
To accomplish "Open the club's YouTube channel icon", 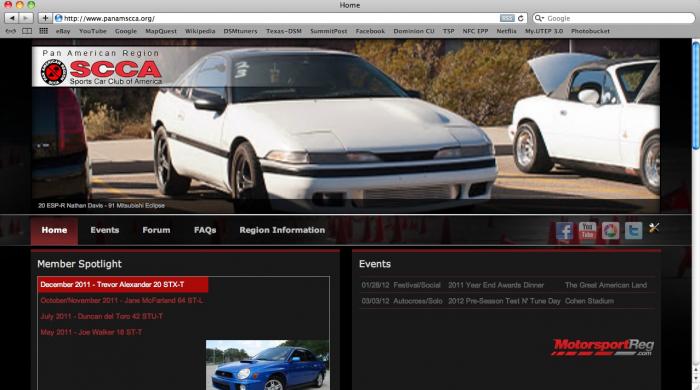I will click(x=587, y=231).
